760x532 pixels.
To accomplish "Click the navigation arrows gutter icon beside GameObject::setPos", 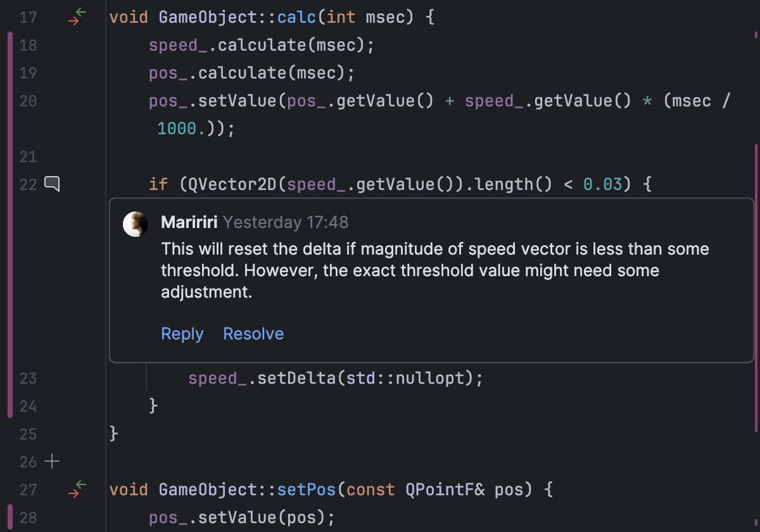I will point(77,490).
